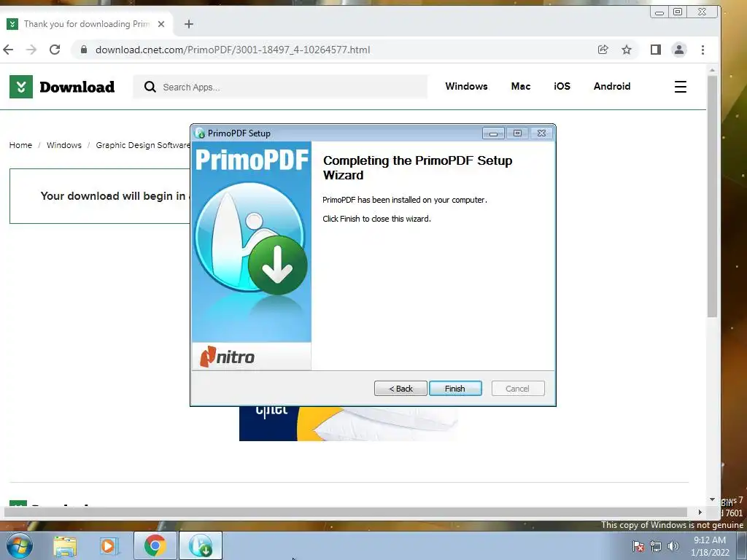747x560 pixels.
Task: Click the green Download logo icon
Action: click(x=21, y=87)
